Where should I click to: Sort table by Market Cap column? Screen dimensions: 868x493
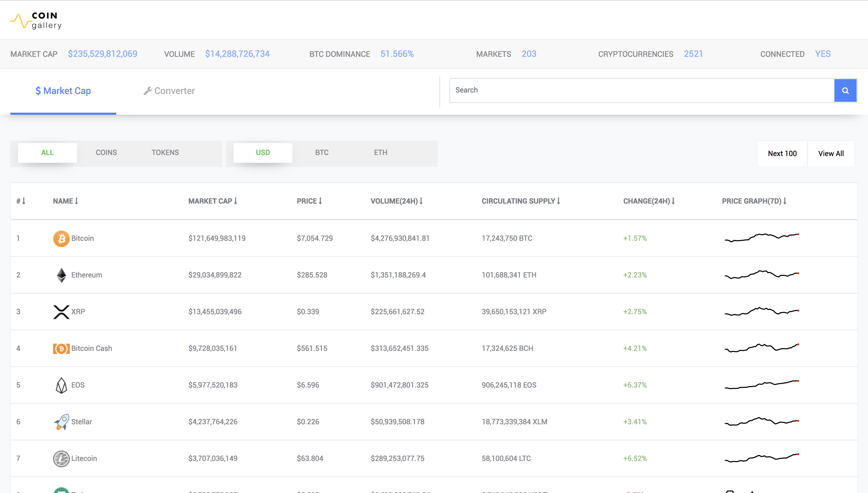pos(213,201)
